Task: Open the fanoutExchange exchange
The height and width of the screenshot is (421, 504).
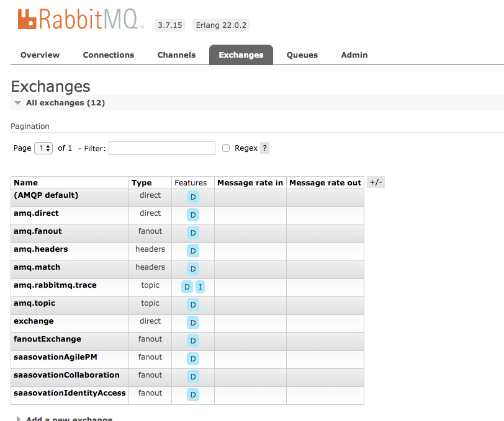Action: tap(47, 339)
